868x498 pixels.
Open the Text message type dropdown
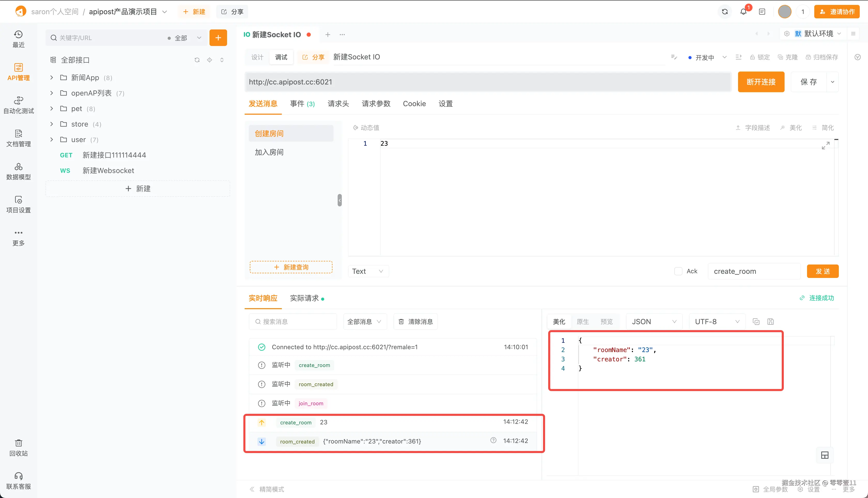368,271
